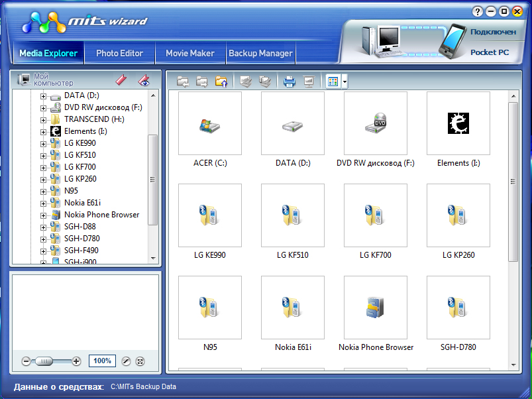Select the LG KE990 bluetooth thumbnail
532x399 pixels.
tap(210, 215)
